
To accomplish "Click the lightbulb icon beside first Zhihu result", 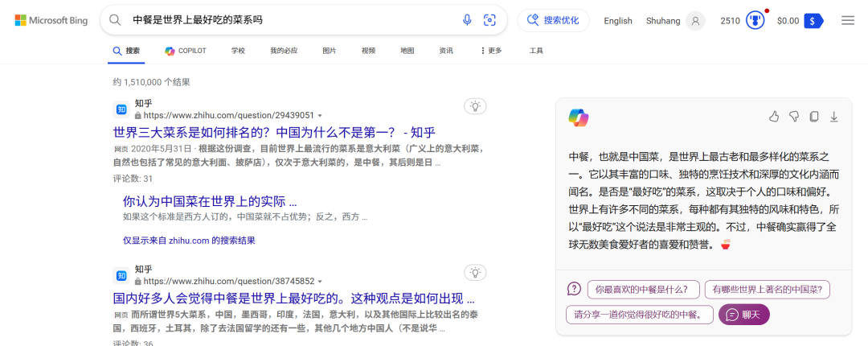I will (475, 106).
